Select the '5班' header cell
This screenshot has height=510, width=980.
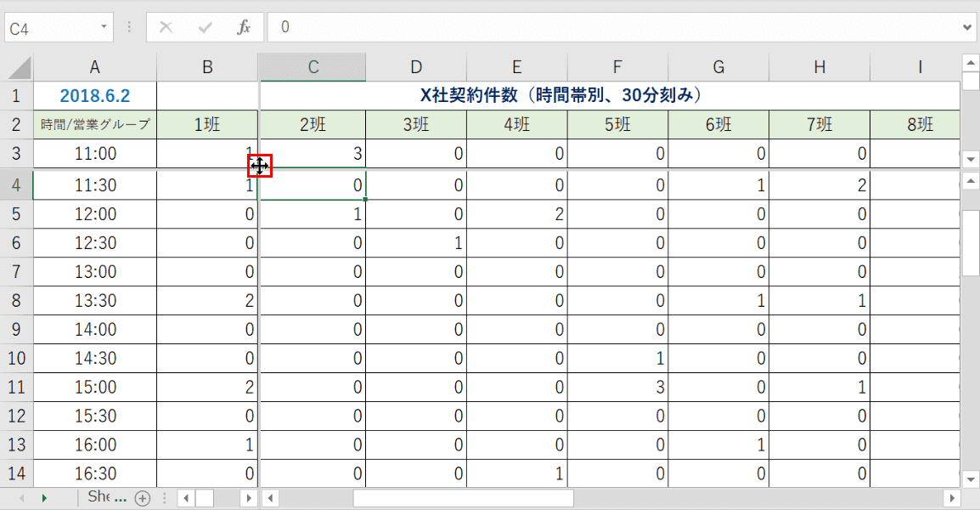tap(617, 125)
